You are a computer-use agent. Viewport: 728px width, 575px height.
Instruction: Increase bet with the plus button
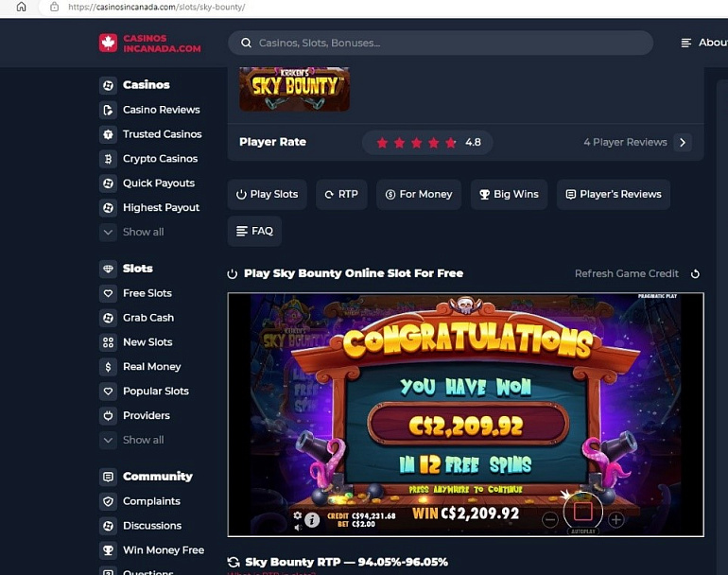coord(616,519)
